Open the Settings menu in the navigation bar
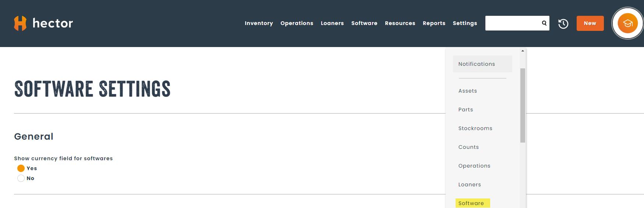 tap(465, 23)
